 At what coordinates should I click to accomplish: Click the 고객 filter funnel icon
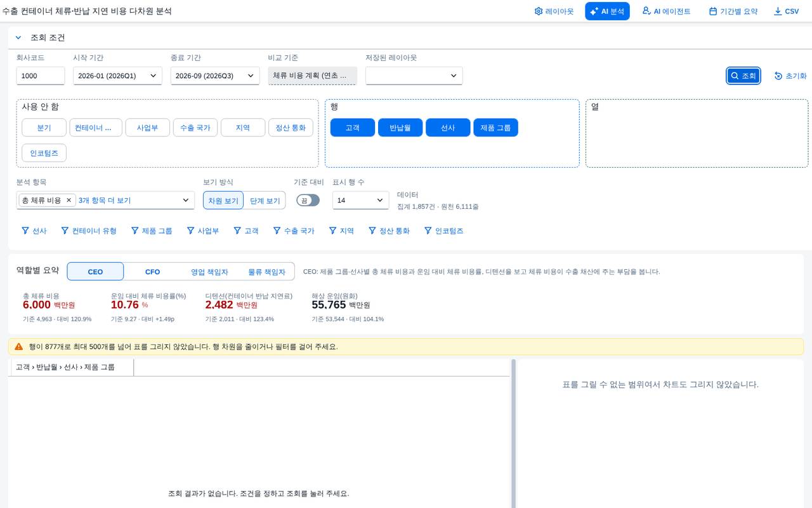click(237, 231)
